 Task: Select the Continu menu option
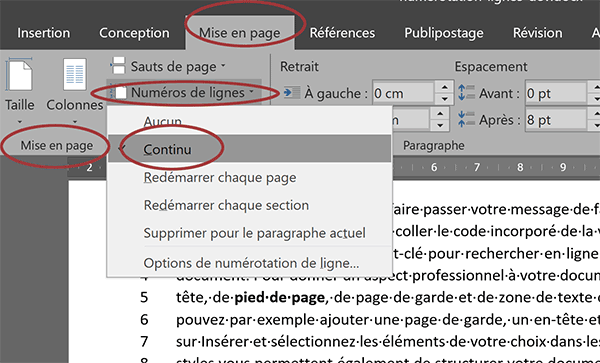coord(249,148)
